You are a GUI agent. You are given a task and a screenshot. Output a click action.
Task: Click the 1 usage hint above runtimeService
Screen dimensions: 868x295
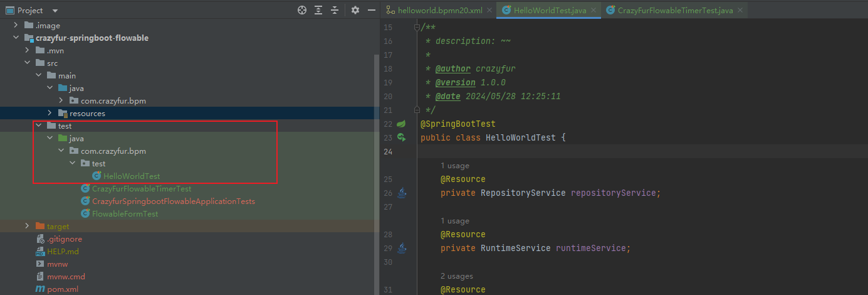455,221
